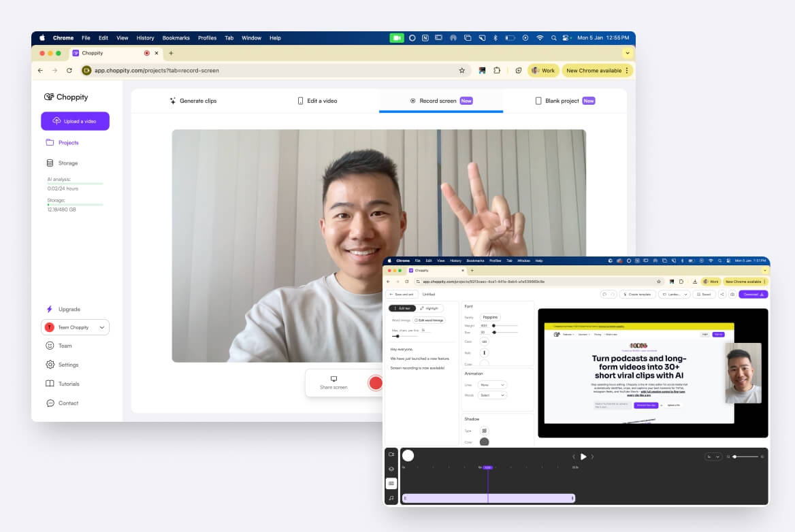Open three-dot Chrome menu in back window

[x=627, y=71]
